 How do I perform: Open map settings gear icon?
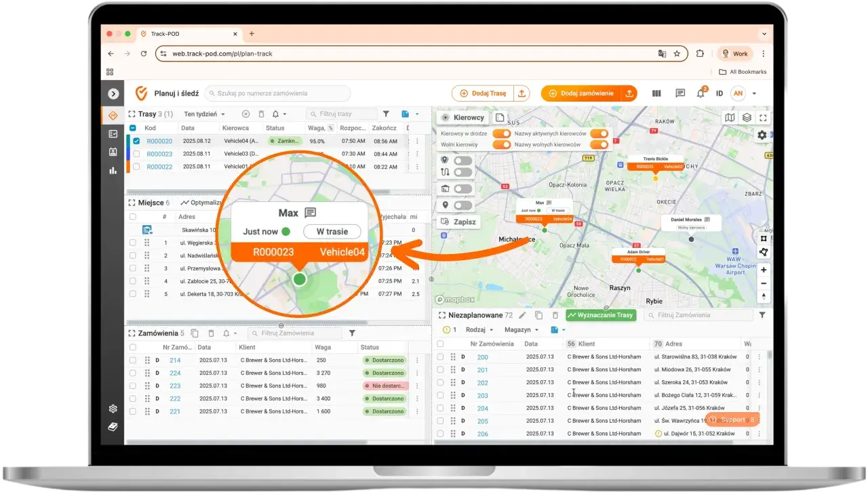click(x=762, y=135)
